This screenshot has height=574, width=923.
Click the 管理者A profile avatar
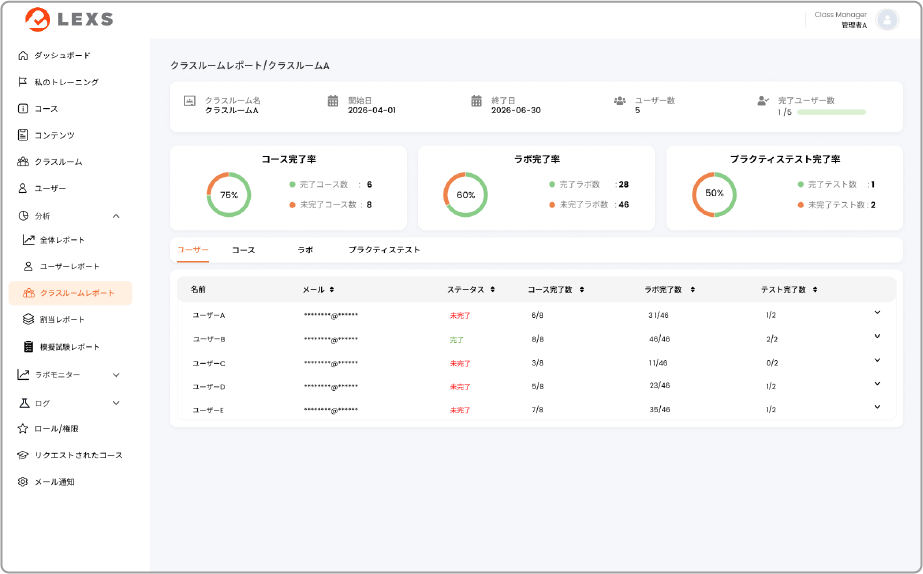point(887,20)
